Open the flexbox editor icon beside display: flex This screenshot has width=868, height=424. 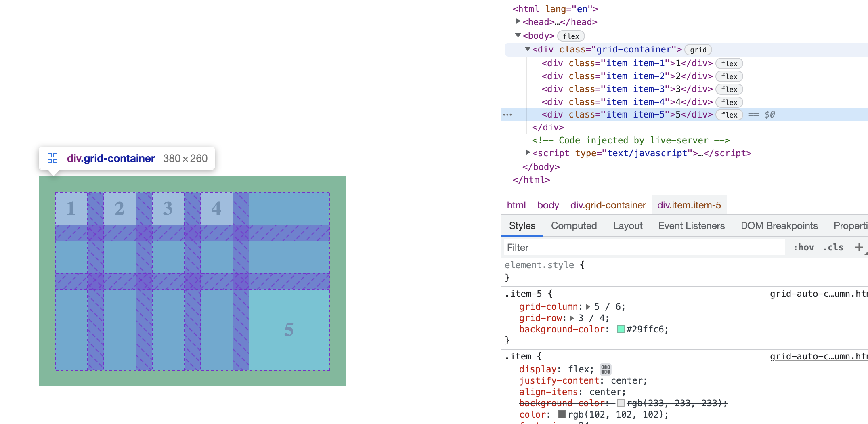[x=605, y=369]
